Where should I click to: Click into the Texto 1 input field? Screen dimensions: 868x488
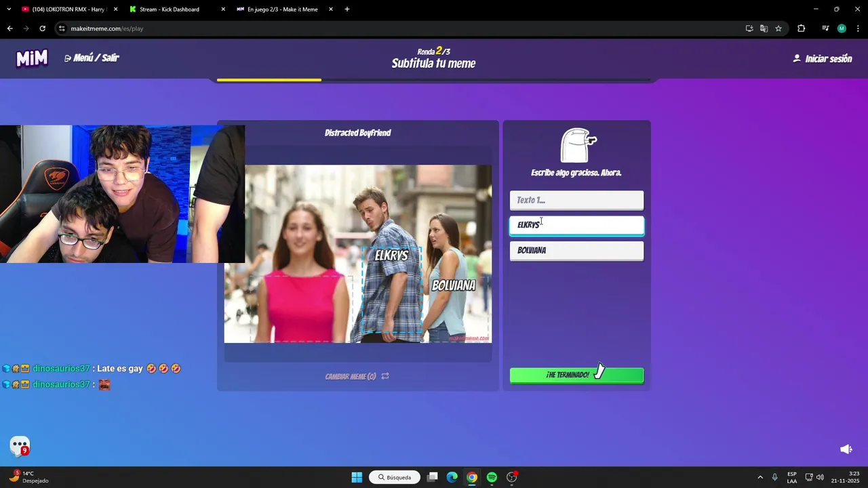(576, 200)
